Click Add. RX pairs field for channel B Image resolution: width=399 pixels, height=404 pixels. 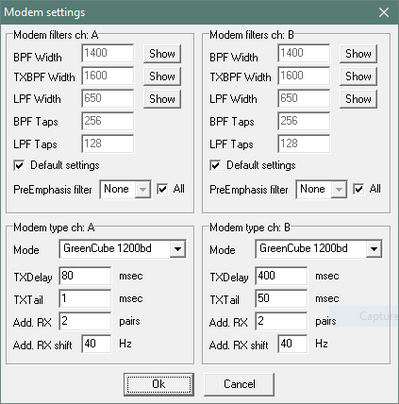click(x=281, y=321)
